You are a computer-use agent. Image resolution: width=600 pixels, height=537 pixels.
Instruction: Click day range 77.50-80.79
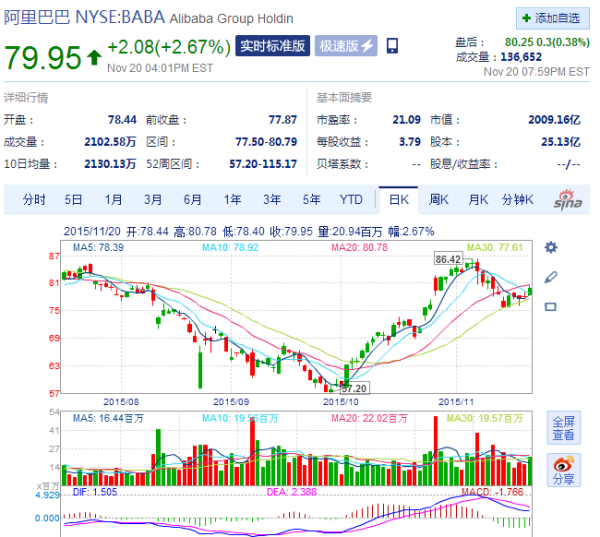[266, 142]
